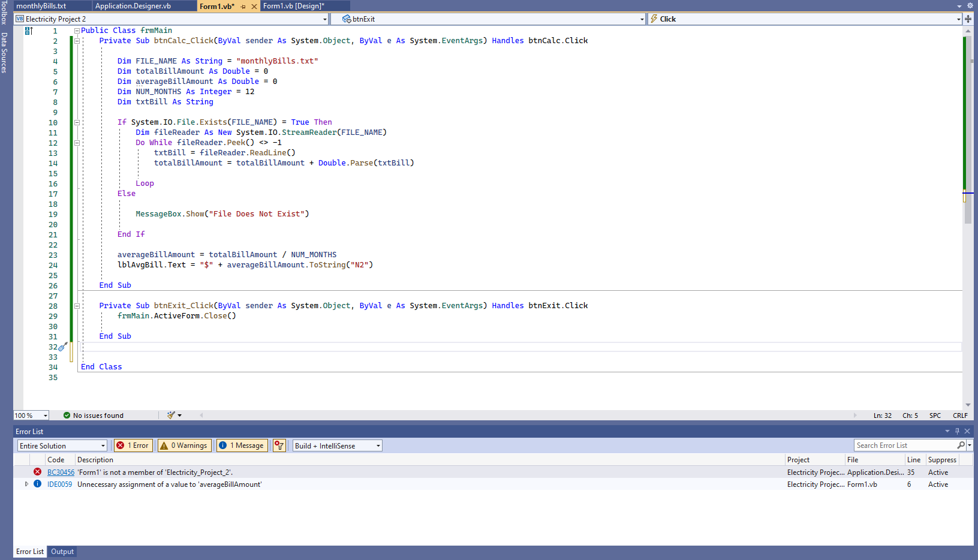Open the Error List search options arrow
Image resolution: width=978 pixels, height=560 pixels.
(970, 445)
